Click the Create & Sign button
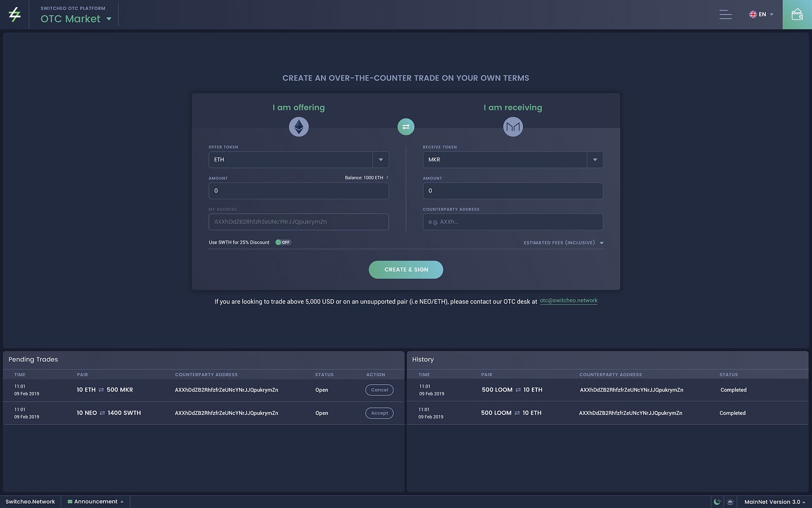The height and width of the screenshot is (508, 812). click(406, 270)
